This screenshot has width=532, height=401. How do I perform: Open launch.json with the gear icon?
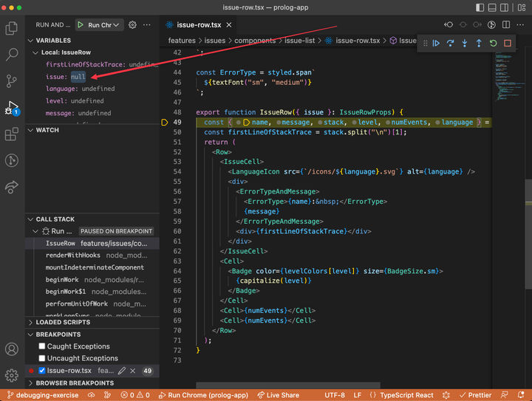coord(133,24)
